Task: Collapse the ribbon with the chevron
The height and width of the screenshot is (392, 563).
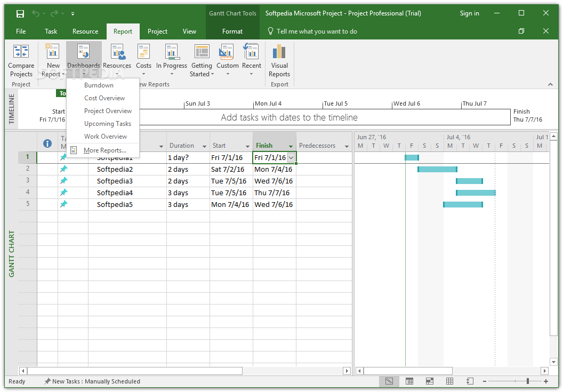Action: 550,84
